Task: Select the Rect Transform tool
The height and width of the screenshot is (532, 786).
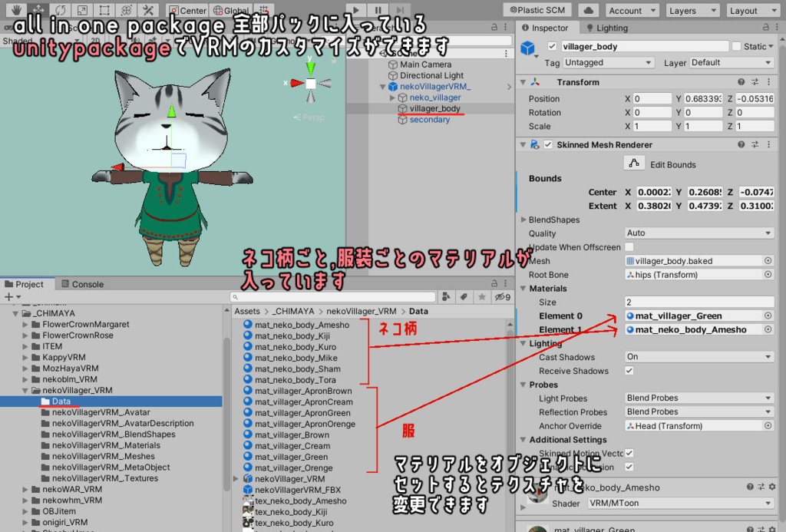Action: pyautogui.click(x=104, y=10)
